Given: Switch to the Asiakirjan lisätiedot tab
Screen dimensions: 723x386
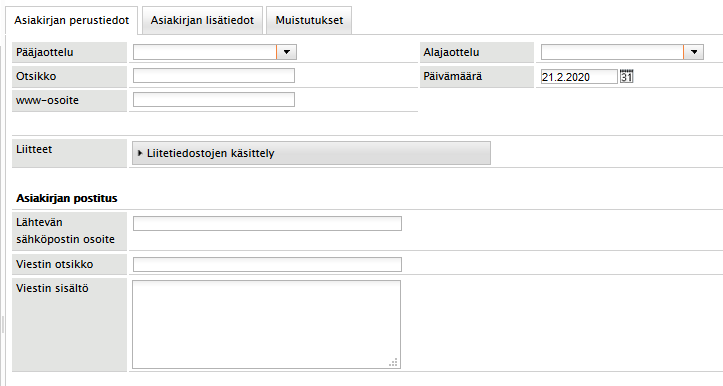Looking at the screenshot, I should 202,20.
